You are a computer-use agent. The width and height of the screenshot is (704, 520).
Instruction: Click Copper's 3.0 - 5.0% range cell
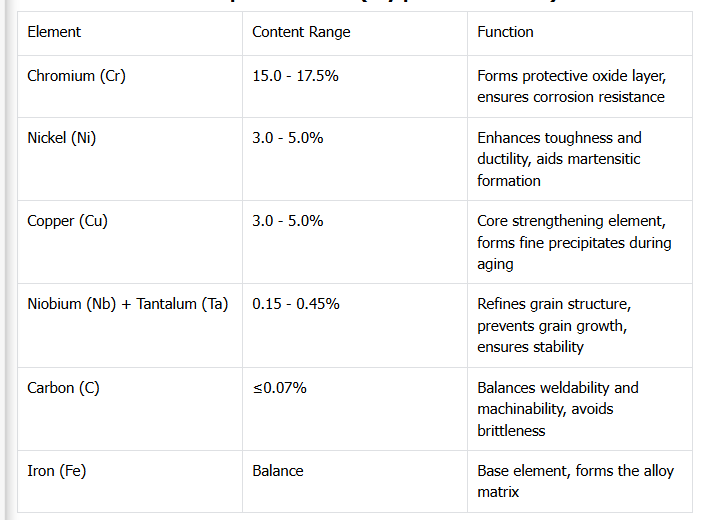pos(288,221)
